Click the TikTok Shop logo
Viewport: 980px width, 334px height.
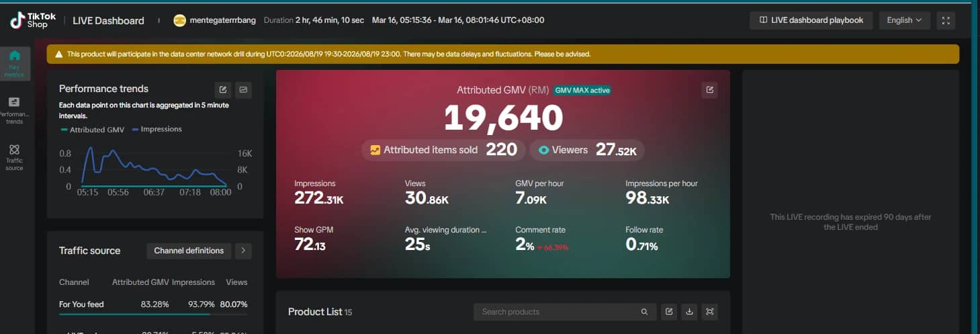pyautogui.click(x=33, y=20)
